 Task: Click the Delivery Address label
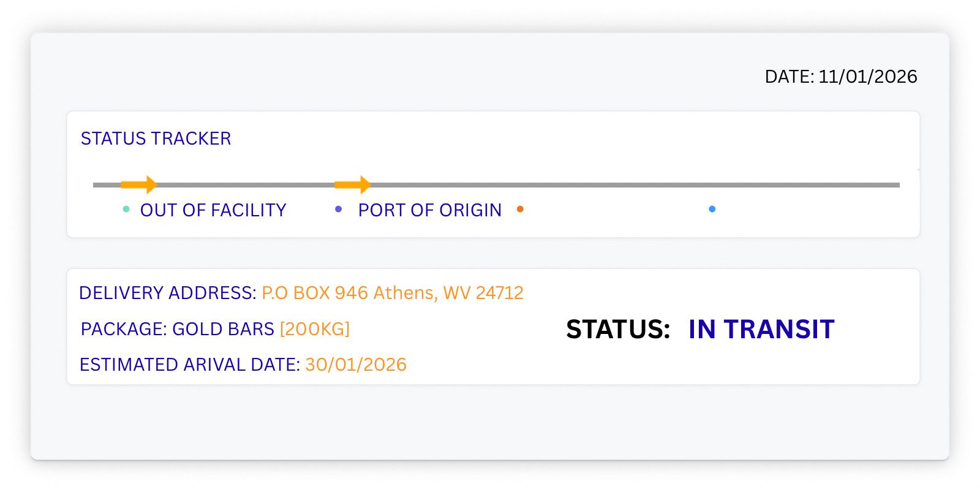click(167, 293)
